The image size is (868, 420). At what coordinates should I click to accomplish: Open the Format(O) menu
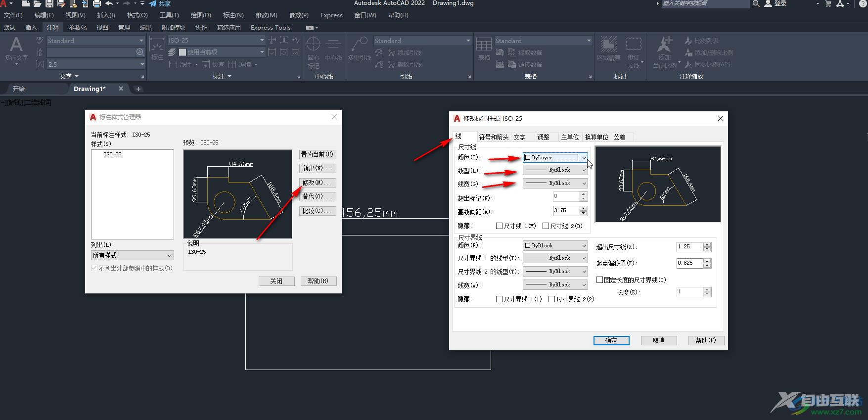tap(137, 15)
